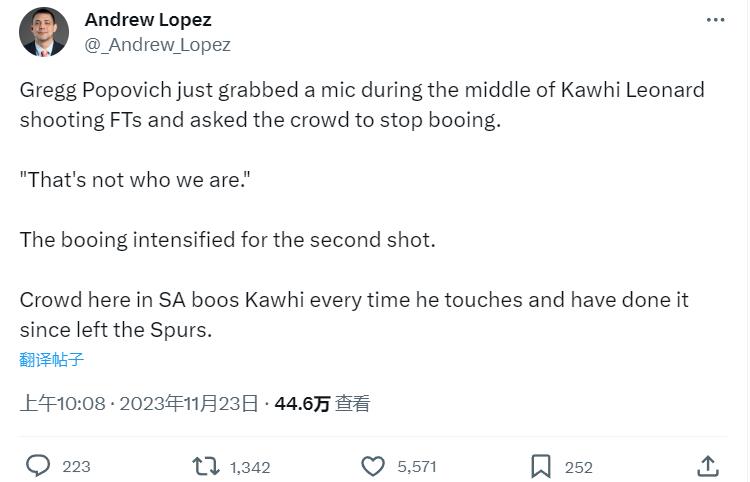750x482 pixels.
Task: Click the 5,571 likes count
Action: point(417,467)
